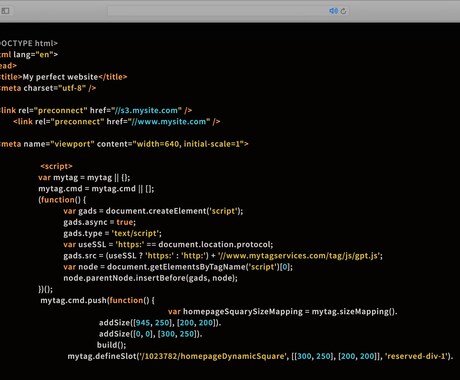Click the 'var mytag = mytag || {};' line

[84, 177]
